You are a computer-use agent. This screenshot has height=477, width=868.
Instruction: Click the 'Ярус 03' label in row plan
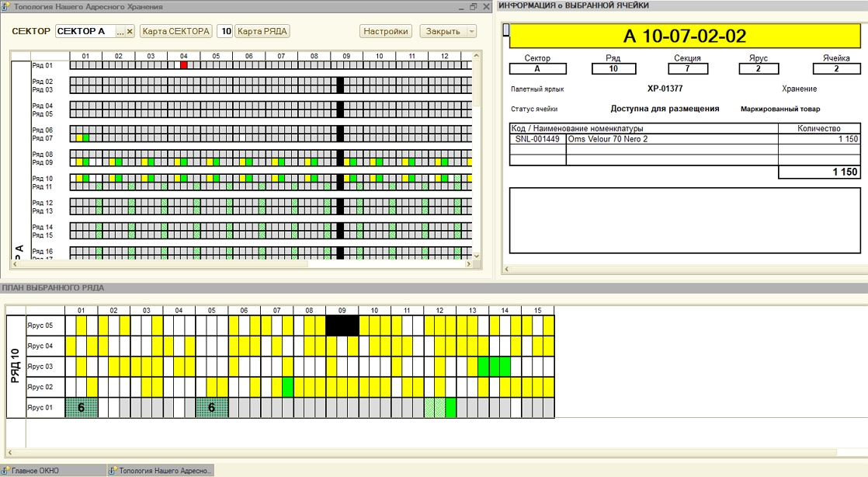40,366
